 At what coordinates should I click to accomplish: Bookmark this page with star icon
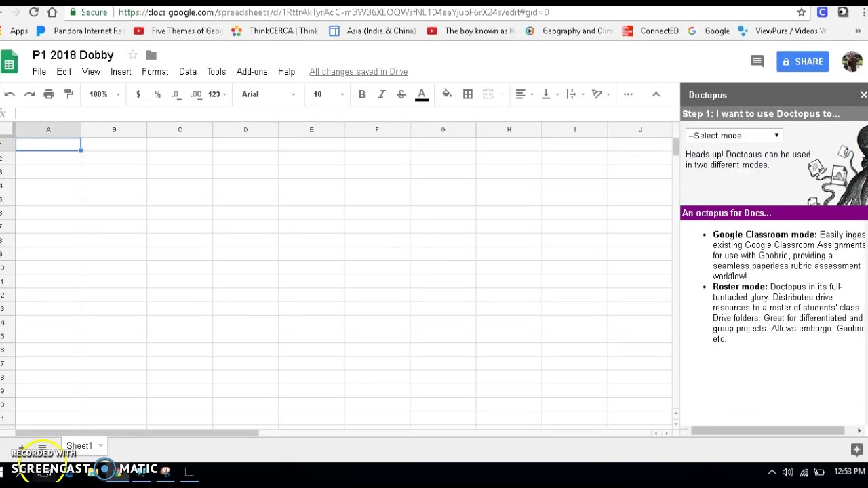(802, 12)
